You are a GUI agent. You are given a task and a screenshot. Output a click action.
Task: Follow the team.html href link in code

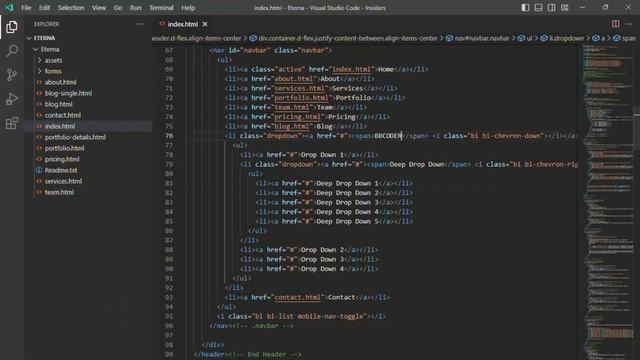(x=291, y=107)
